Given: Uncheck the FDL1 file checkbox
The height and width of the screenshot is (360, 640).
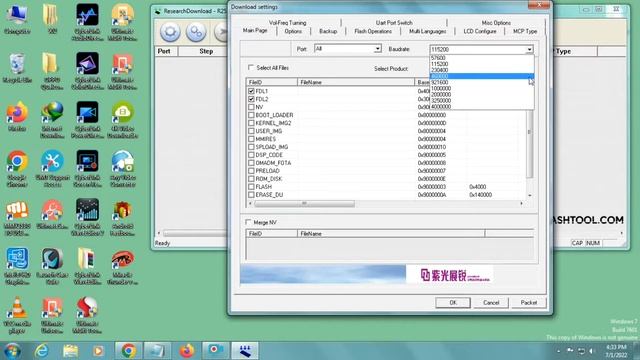Looking at the screenshot, I should (251, 91).
